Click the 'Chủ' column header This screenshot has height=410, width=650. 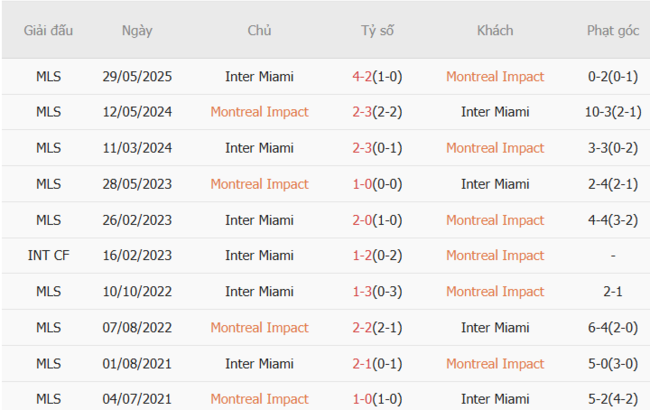(259, 31)
